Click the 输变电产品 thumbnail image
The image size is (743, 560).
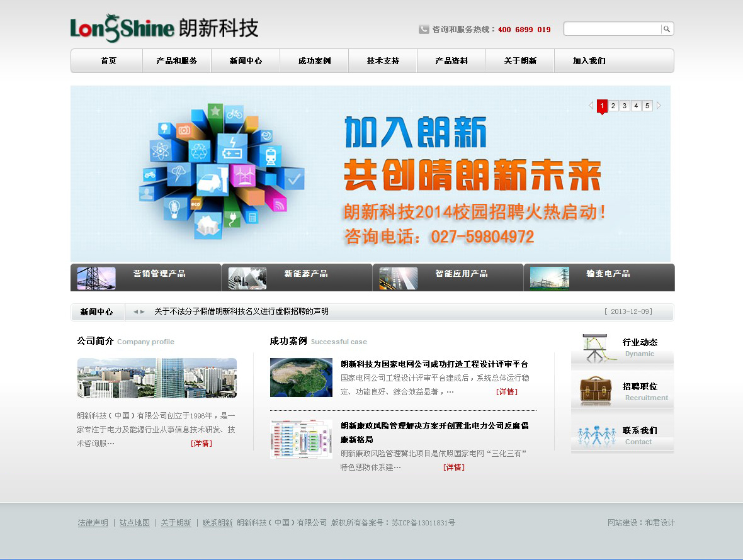click(x=550, y=278)
